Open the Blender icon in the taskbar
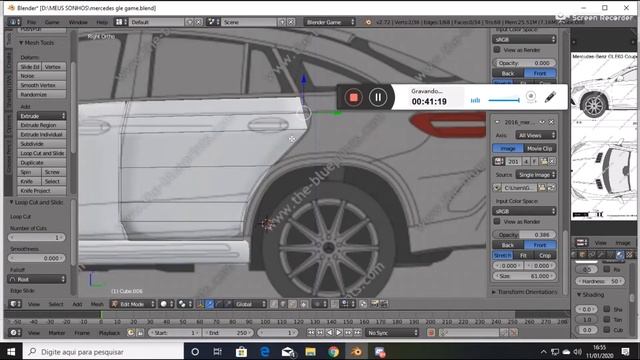 coord(356,351)
